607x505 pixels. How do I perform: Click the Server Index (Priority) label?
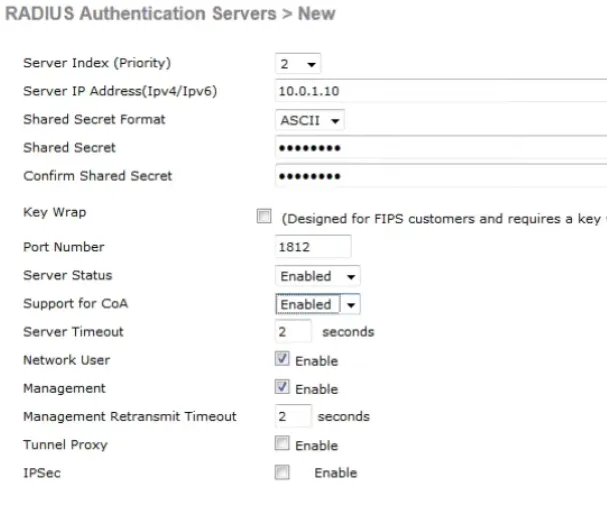[97, 64]
